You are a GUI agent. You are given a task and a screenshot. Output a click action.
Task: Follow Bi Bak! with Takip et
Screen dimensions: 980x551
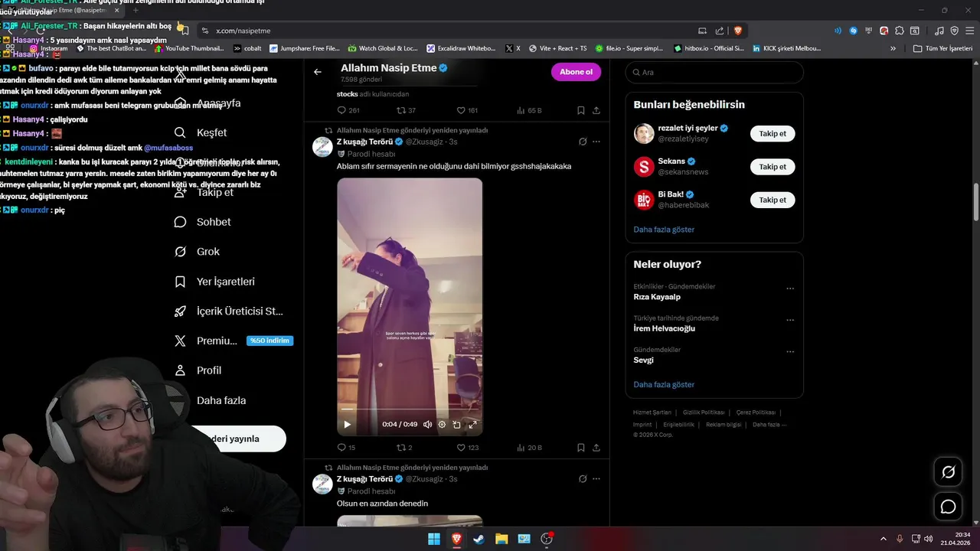pyautogui.click(x=773, y=200)
